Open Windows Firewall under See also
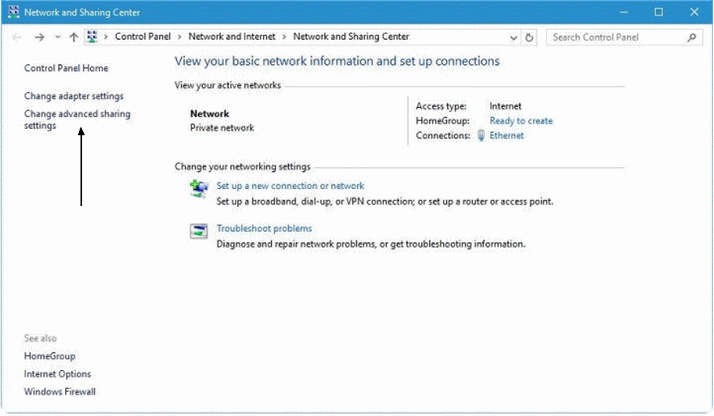This screenshot has height=416, width=714. 60,391
